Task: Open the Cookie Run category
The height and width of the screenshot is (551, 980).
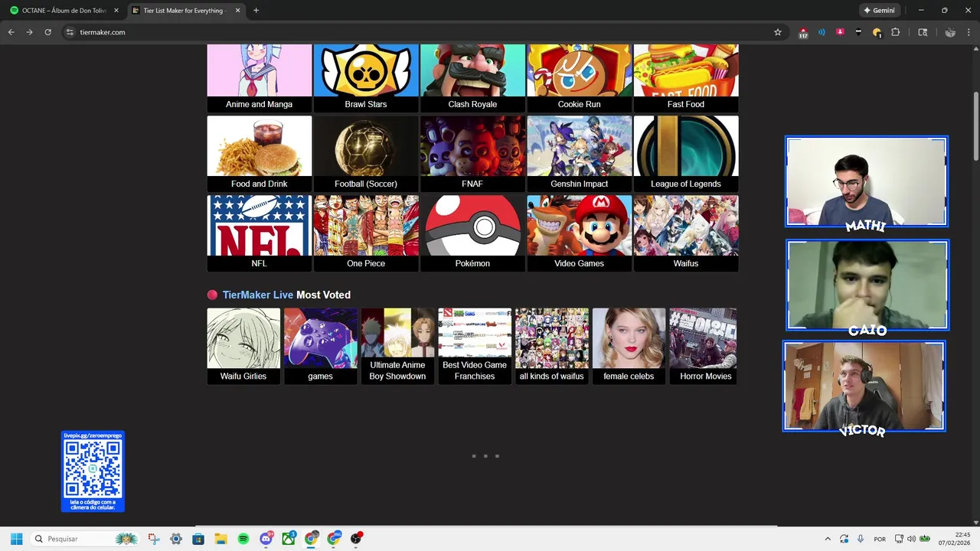Action: coord(579,78)
